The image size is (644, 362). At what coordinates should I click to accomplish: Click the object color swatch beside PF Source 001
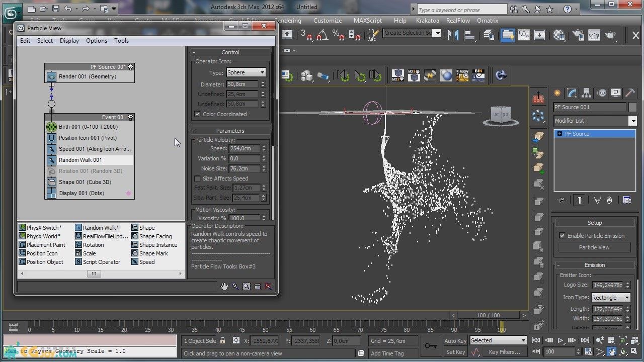632,107
